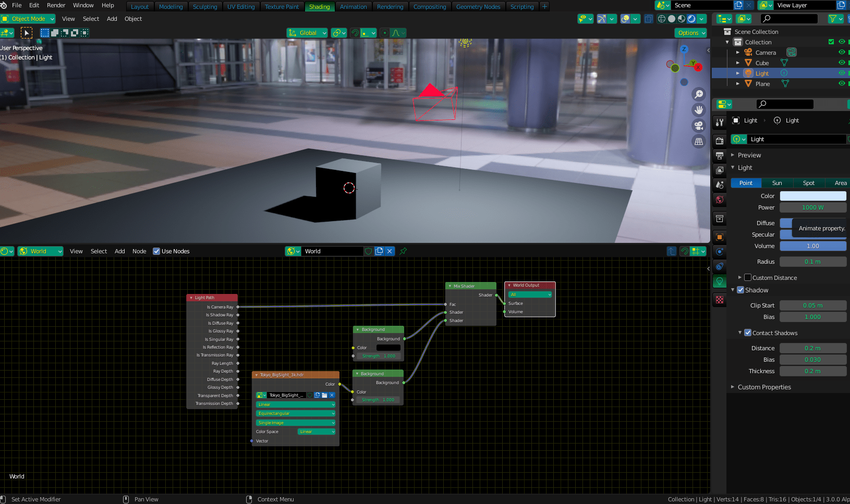Screen dimensions: 850x504
Task: Click the pin icon in shader editor header
Action: (403, 251)
